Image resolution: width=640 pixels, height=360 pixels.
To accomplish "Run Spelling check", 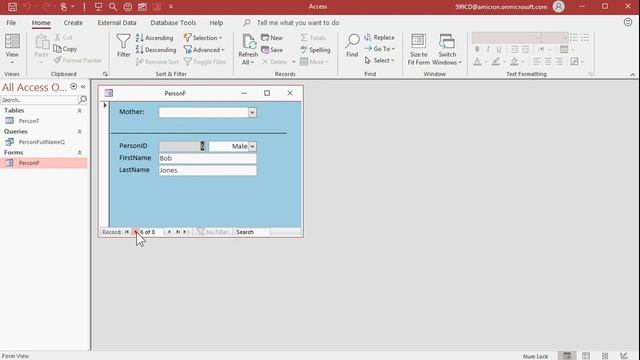I will 315,50.
